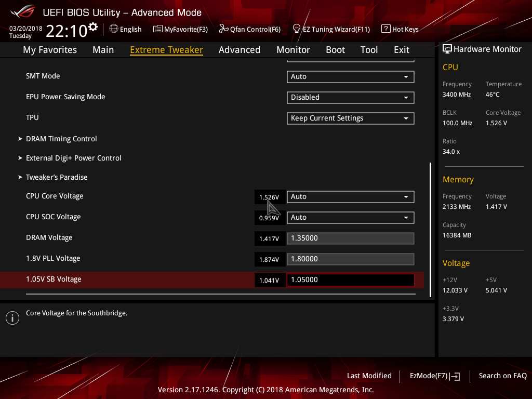The image size is (532, 399).
Task: Launch EZ Tuning Wizard(F11)
Action: click(331, 29)
